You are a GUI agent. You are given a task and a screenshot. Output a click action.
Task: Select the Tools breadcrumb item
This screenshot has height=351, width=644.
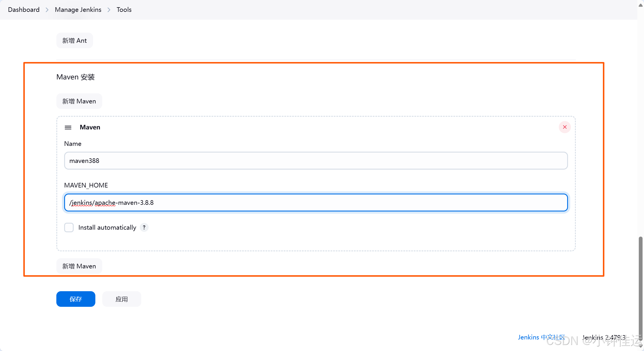click(x=124, y=10)
